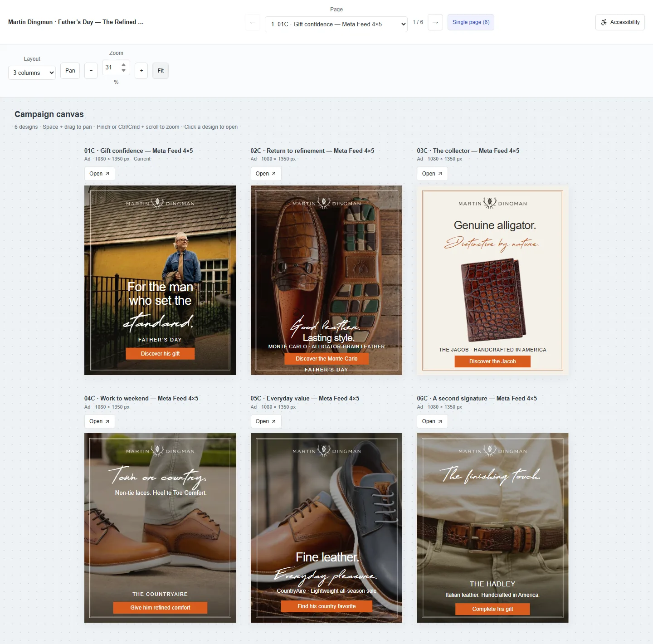Screen dimensions: 653x644
Task: Open design 05C Everyday value
Action: [266, 421]
